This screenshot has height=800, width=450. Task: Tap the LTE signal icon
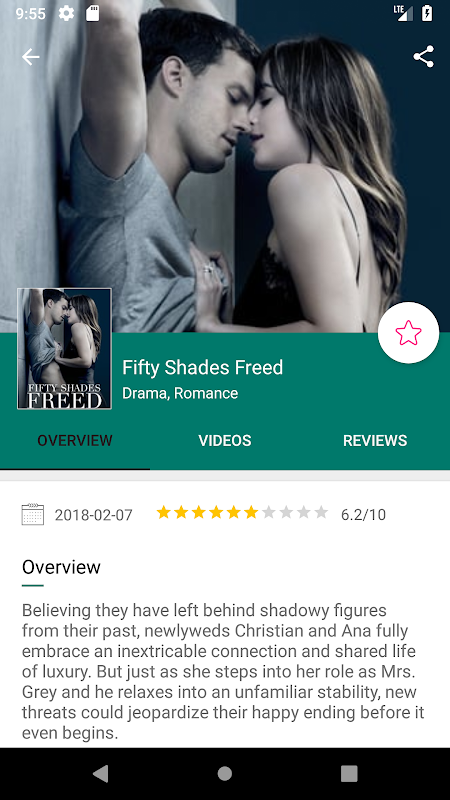pos(403,13)
